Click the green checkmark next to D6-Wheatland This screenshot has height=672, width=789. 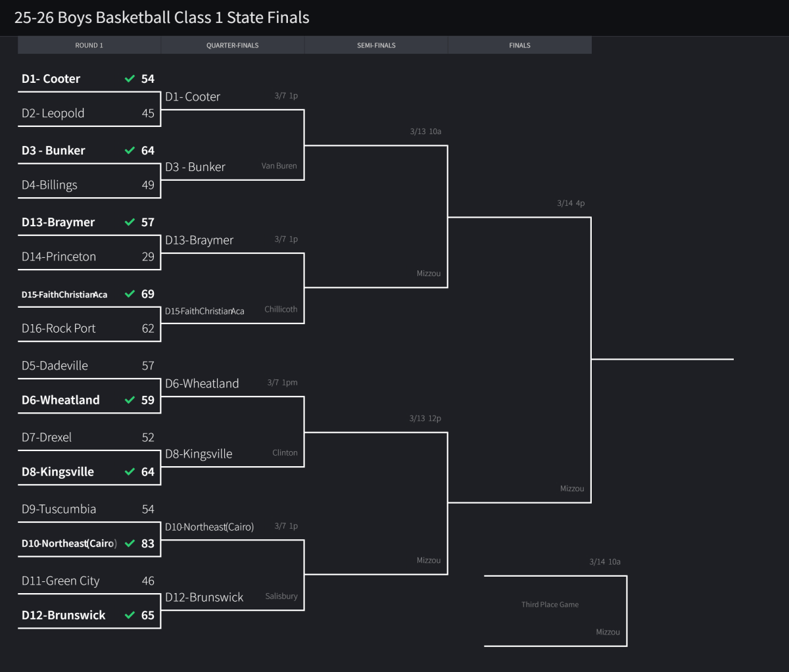click(x=130, y=400)
